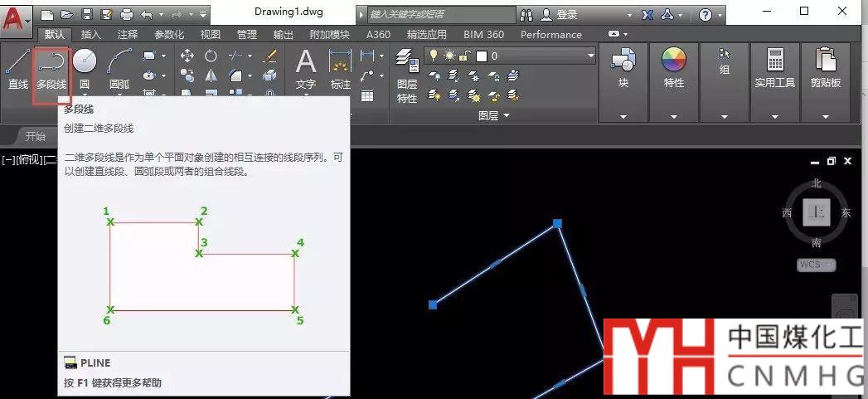The image size is (868, 399).
Task: Toggle the layer lock padlock icon
Action: (x=465, y=56)
